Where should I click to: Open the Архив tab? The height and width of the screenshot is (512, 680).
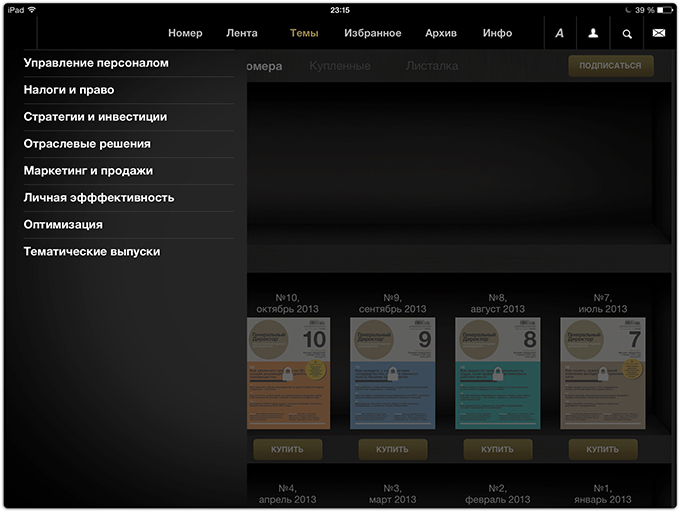[x=441, y=33]
